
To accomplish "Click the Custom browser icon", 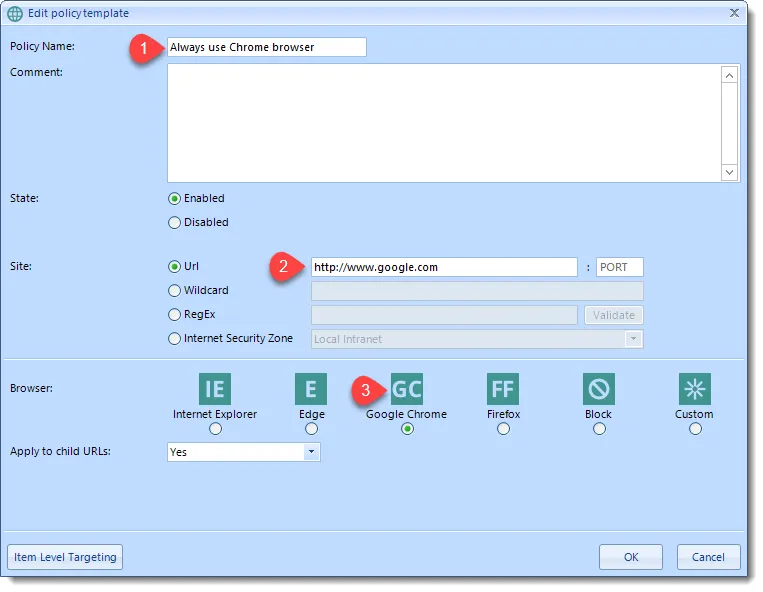I will [x=694, y=389].
